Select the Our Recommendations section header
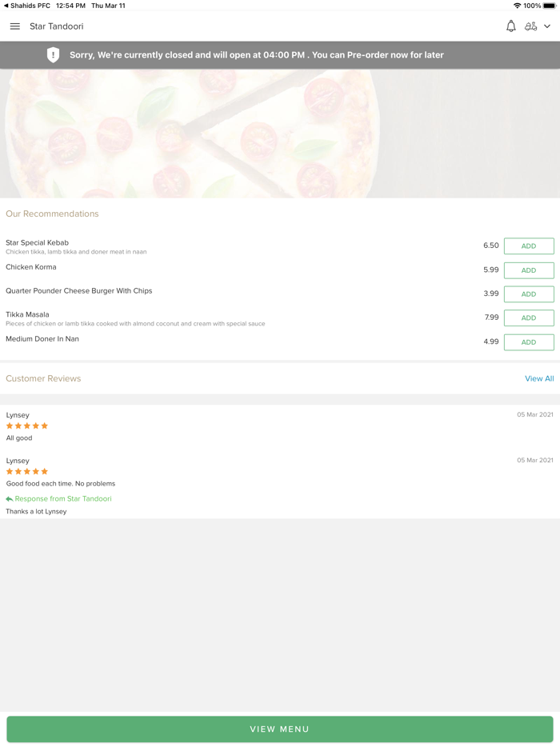Viewport: 560px width, 747px height. 52,214
